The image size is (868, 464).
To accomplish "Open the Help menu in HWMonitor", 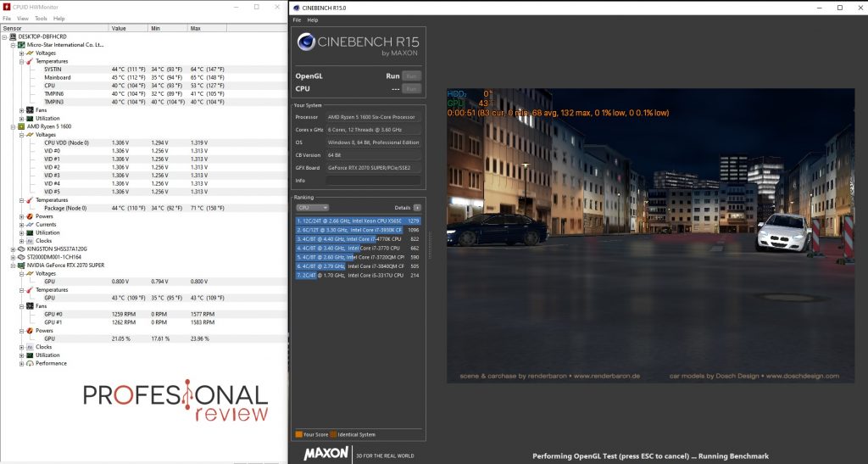I will click(58, 19).
